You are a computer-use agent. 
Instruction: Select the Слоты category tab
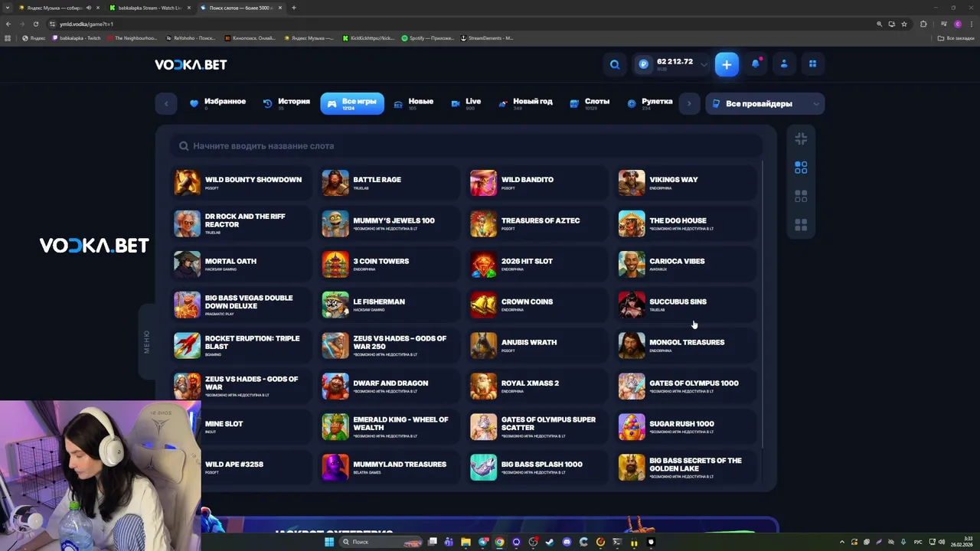coord(590,103)
